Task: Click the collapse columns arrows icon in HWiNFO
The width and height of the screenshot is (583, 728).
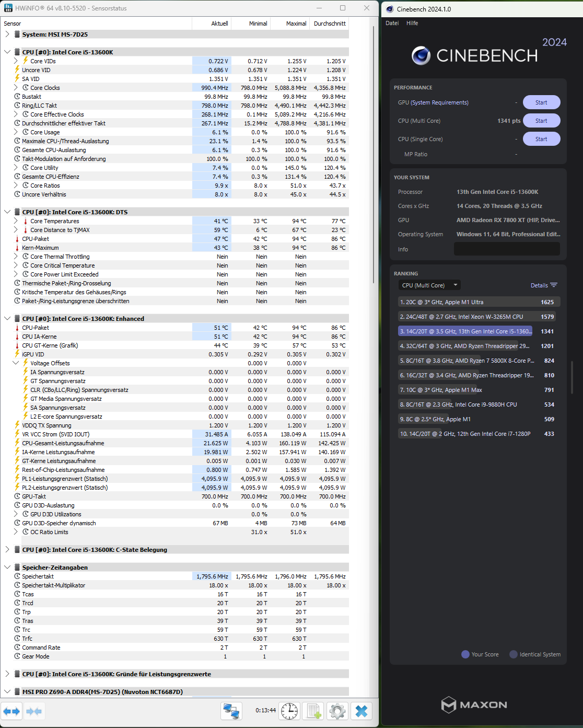Action: tap(34, 711)
